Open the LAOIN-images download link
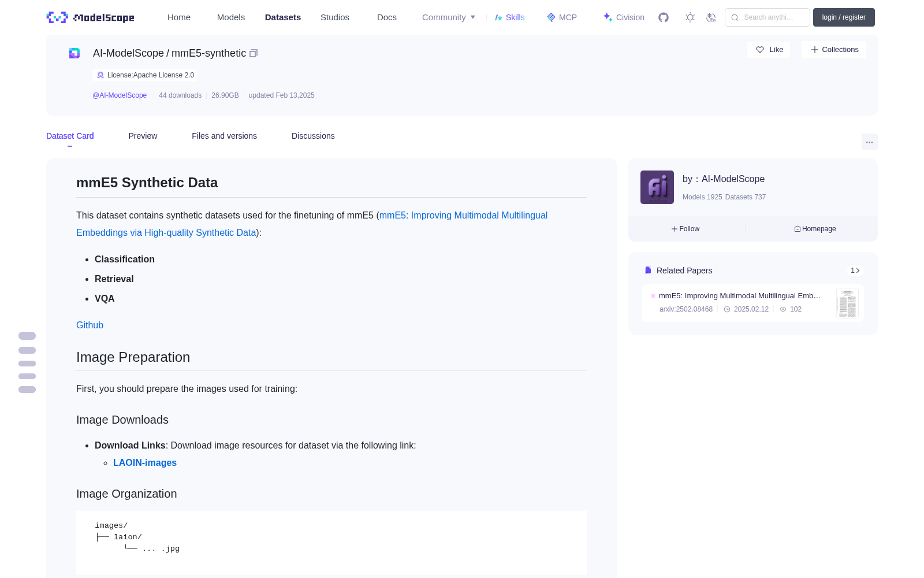Screen dimensions: 924x578 coord(145,462)
